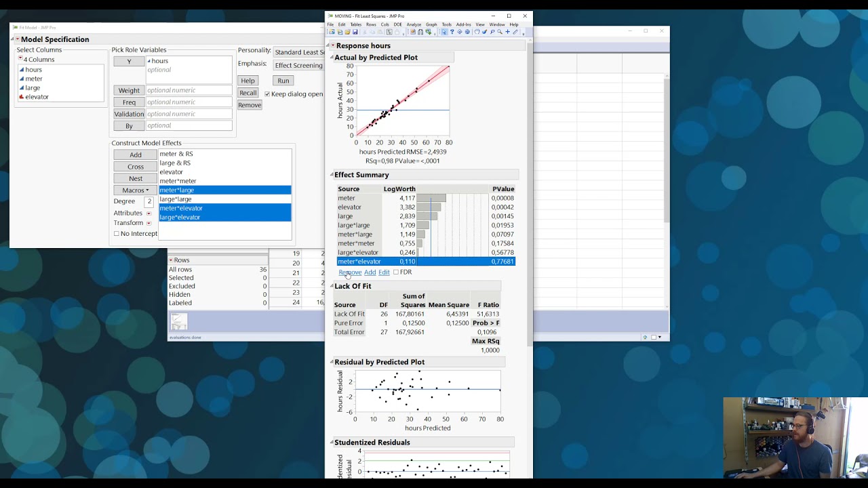
Task: Click the Save floppy disk toolbar icon
Action: click(355, 32)
